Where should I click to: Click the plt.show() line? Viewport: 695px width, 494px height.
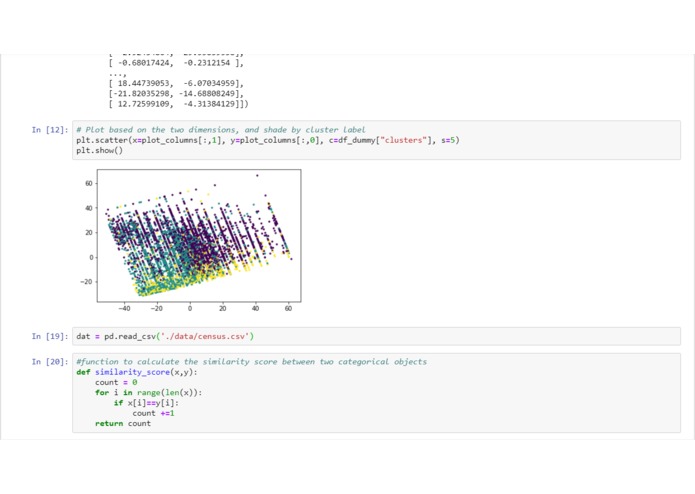(x=99, y=150)
